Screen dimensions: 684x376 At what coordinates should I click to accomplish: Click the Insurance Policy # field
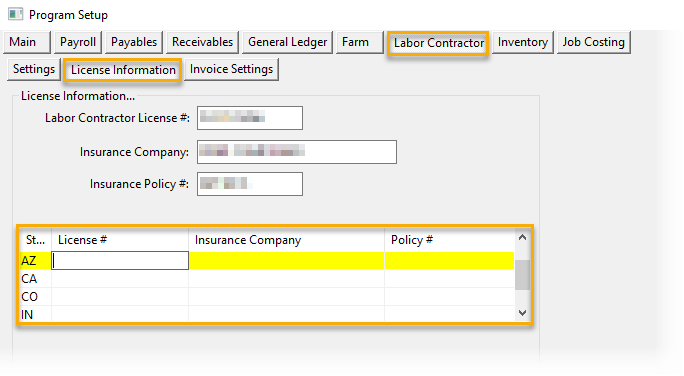click(x=250, y=184)
